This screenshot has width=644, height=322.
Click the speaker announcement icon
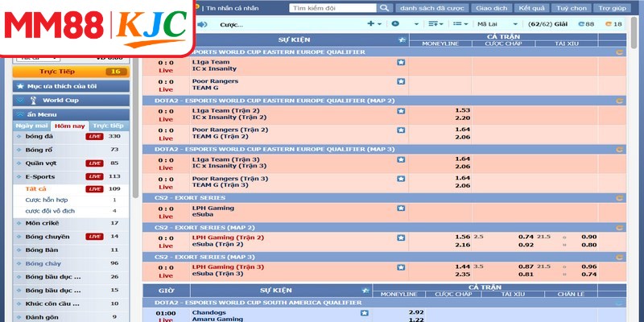202,24
